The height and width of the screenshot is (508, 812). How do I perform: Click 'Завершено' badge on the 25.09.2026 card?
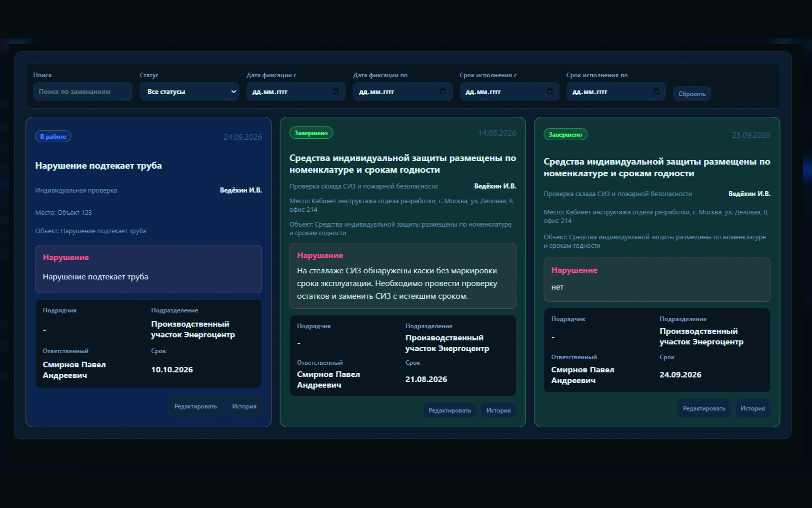pyautogui.click(x=565, y=135)
